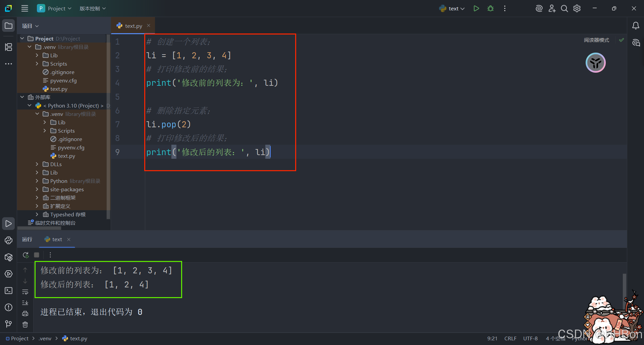Screen dimensions: 644x345
Task: Expand the 二进制框架 node
Action: [x=37, y=198]
